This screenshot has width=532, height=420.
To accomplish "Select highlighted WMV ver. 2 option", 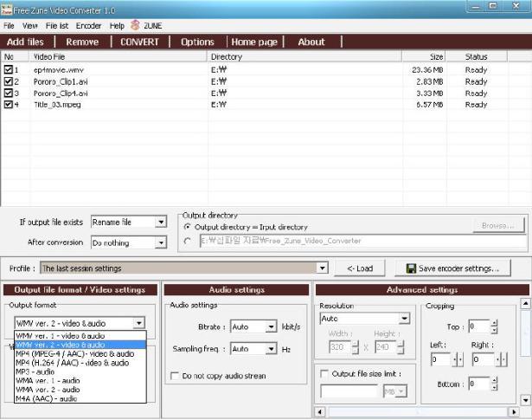I will coord(80,345).
